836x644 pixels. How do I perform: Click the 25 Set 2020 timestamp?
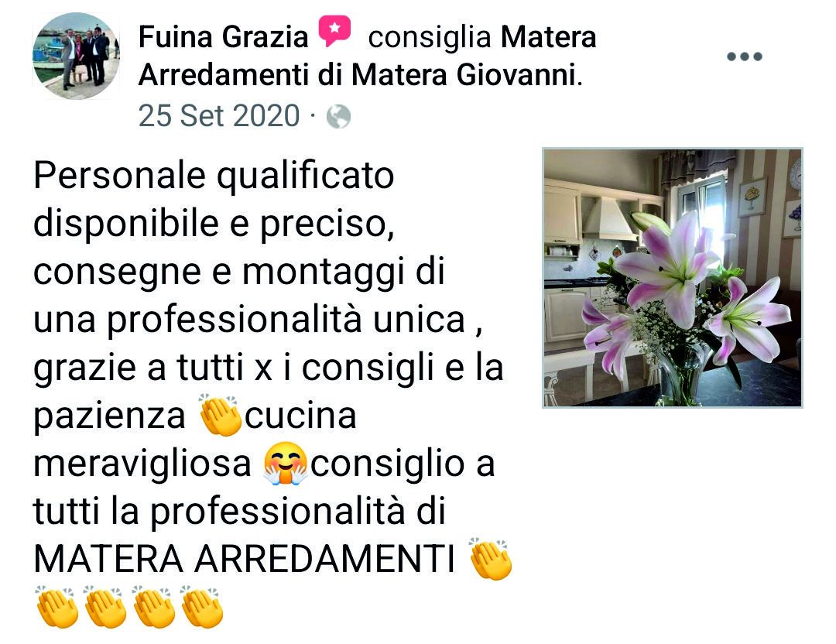click(219, 115)
